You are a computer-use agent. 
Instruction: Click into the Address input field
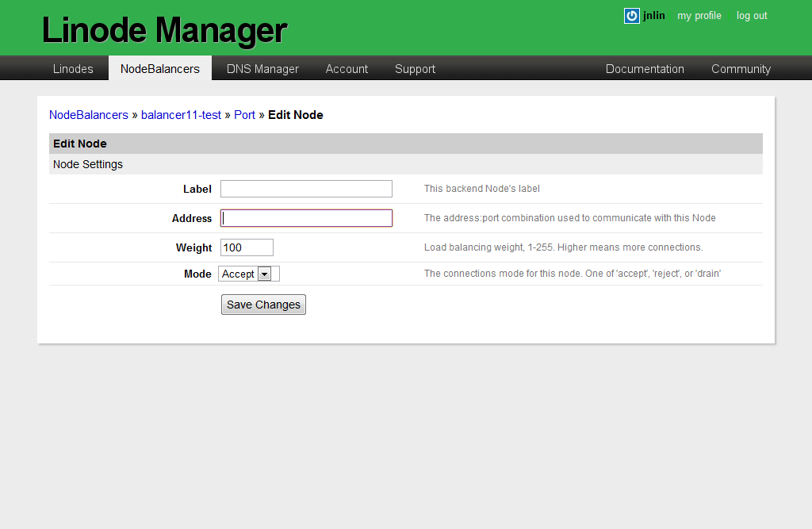tap(306, 218)
